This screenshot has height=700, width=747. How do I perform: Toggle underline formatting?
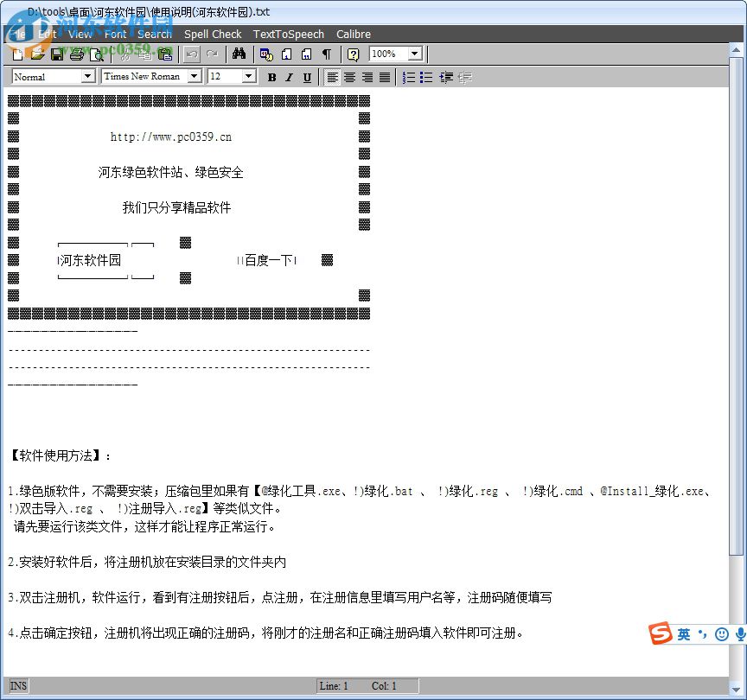click(307, 77)
